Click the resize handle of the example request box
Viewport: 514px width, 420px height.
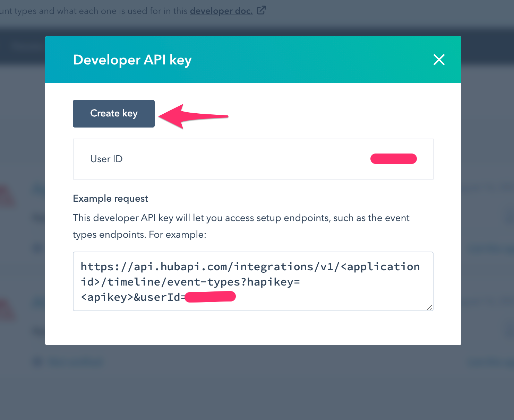click(x=430, y=307)
